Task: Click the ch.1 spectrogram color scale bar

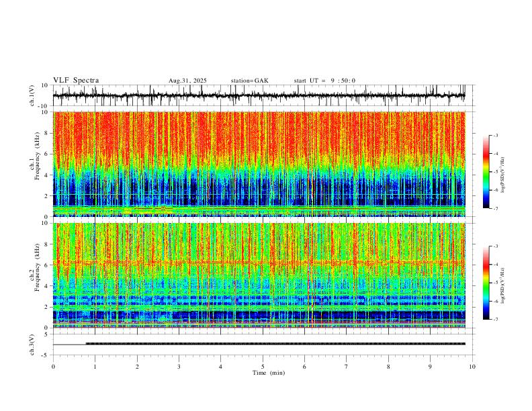Action: pyautogui.click(x=486, y=172)
